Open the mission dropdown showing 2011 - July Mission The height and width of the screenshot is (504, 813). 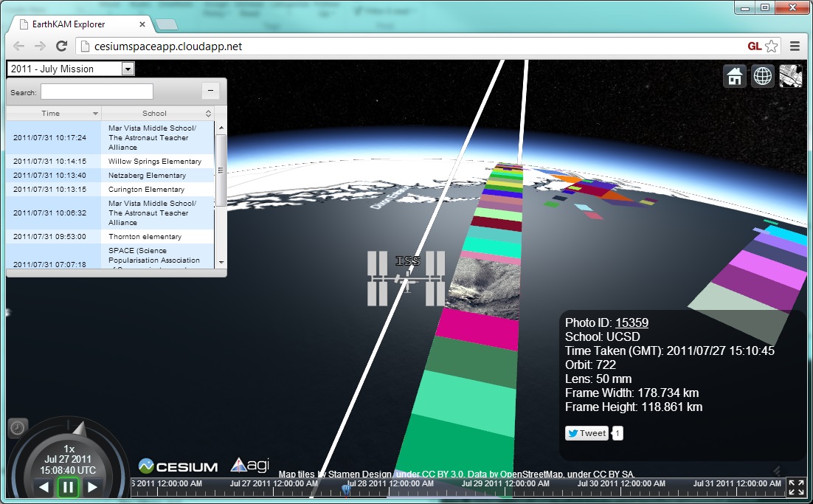[x=71, y=69]
